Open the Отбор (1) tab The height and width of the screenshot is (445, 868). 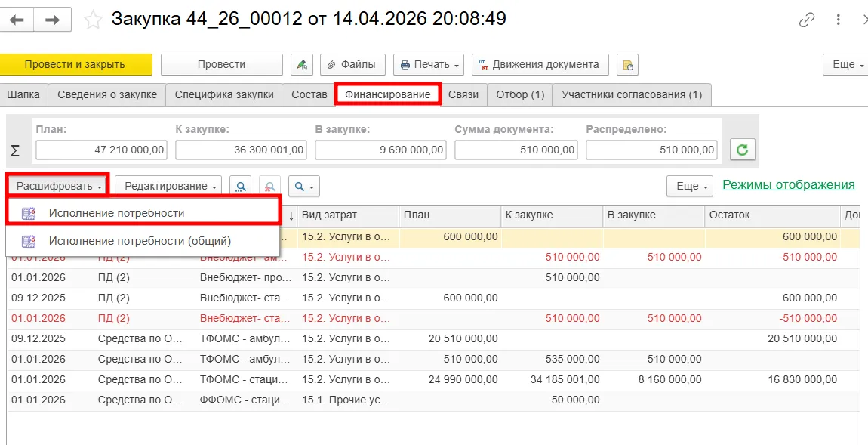tap(520, 94)
